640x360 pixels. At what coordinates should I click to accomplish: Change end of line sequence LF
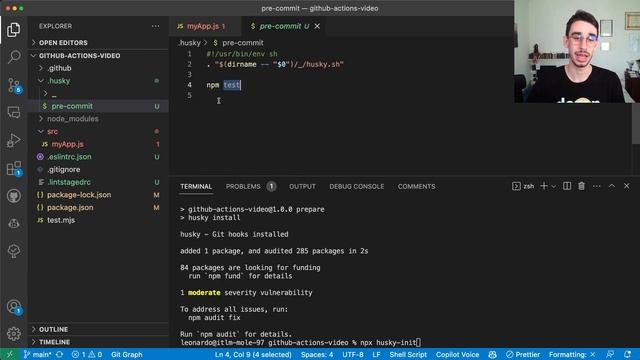376,354
